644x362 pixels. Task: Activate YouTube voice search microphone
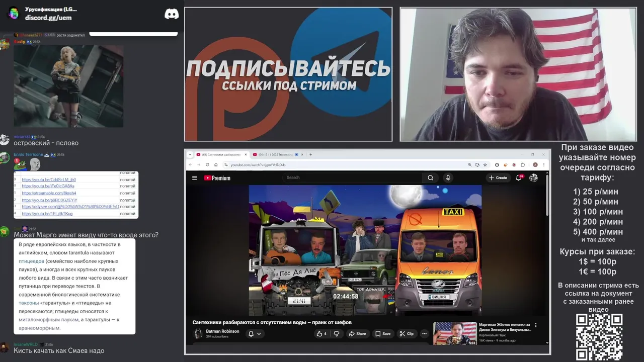[x=448, y=177]
